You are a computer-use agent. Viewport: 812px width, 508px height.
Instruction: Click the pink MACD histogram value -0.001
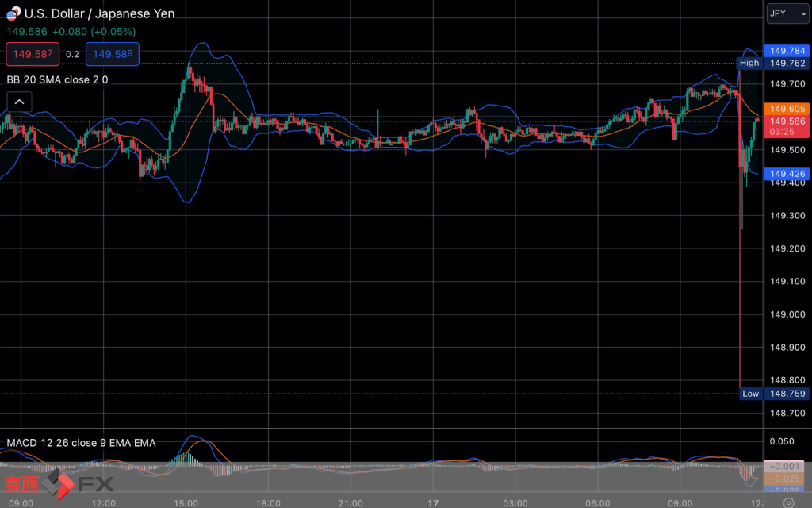click(x=784, y=467)
